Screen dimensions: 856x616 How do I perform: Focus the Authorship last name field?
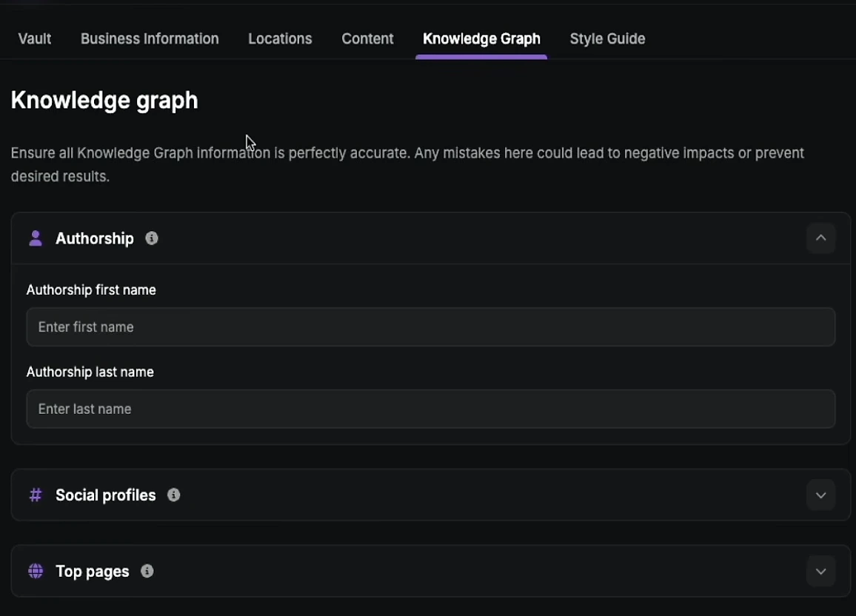tap(431, 409)
